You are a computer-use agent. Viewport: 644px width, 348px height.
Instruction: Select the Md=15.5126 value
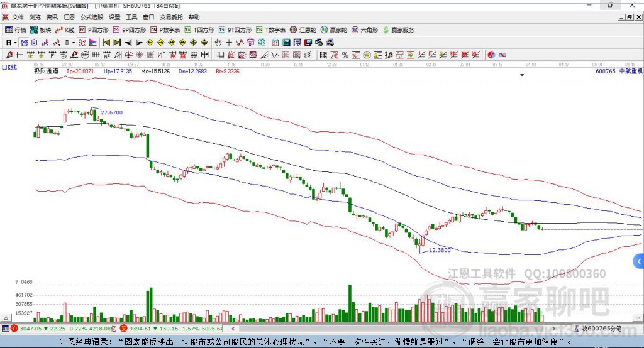tap(155, 71)
